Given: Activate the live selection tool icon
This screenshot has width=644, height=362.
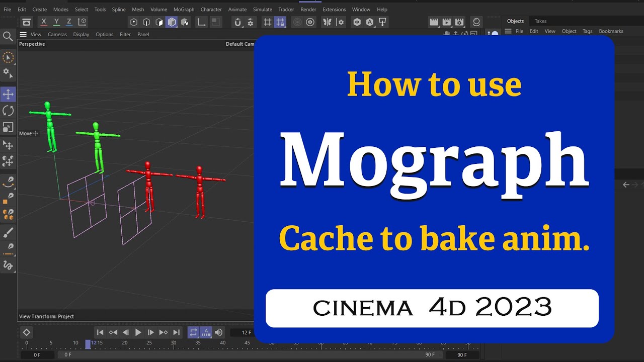Looking at the screenshot, I should 8,57.
